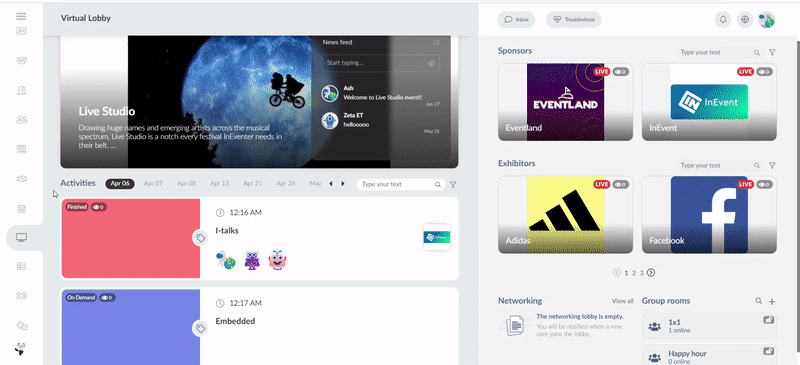Image resolution: width=800 pixels, height=365 pixels.
Task: Focus the Exhibitors Type your text search field
Action: [718, 165]
